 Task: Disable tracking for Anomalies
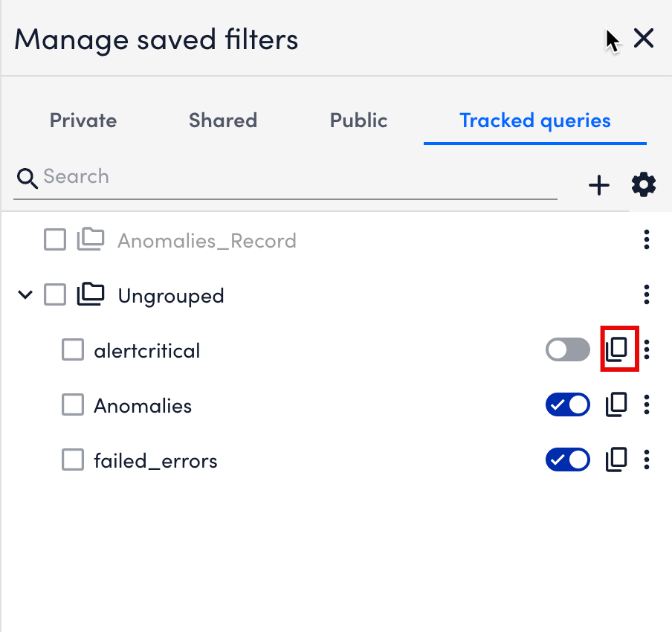coord(568,404)
